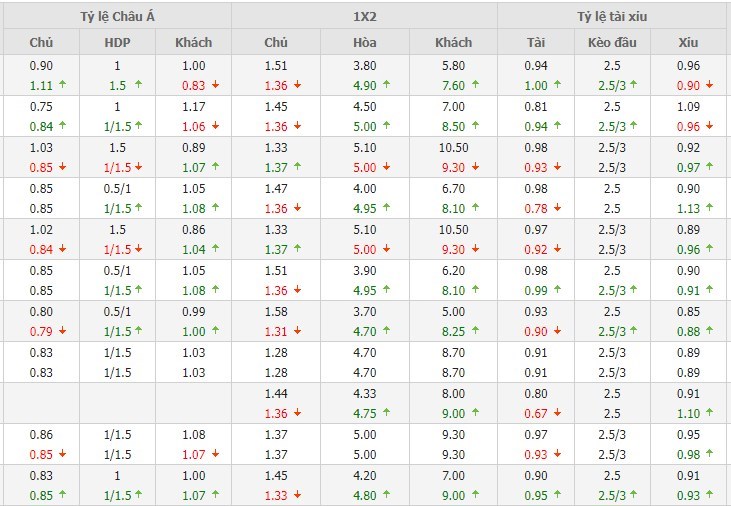The image size is (731, 506).
Task: Click the green up arrow next to 7.60
Action: coord(474,85)
